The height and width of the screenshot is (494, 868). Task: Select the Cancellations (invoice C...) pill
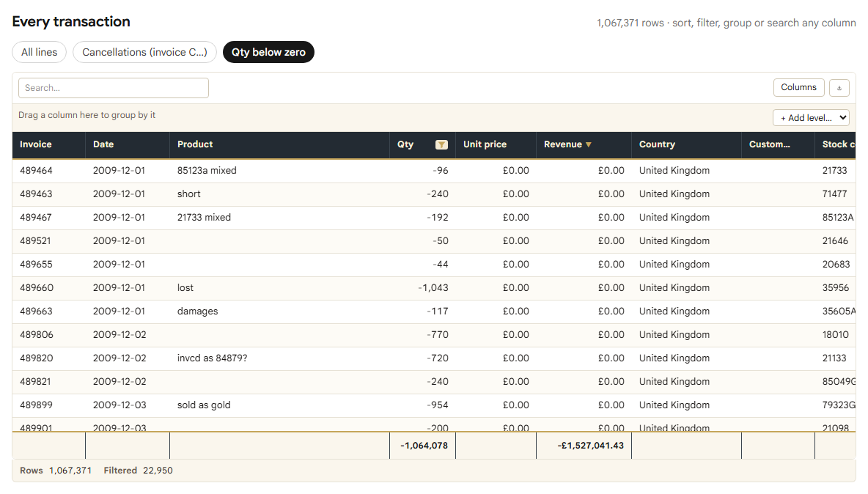(144, 52)
